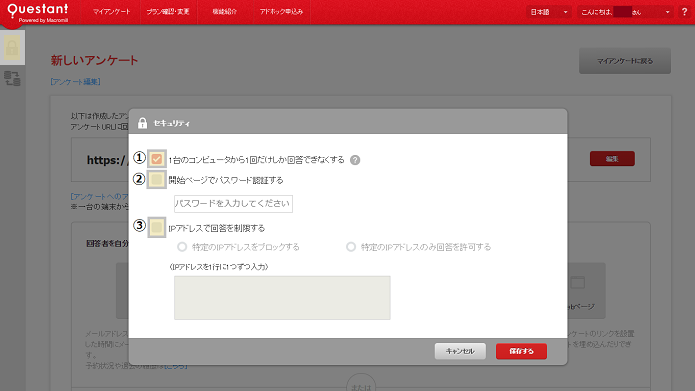Follow the アンケート編集 link
The height and width of the screenshot is (391, 695).
(76, 82)
